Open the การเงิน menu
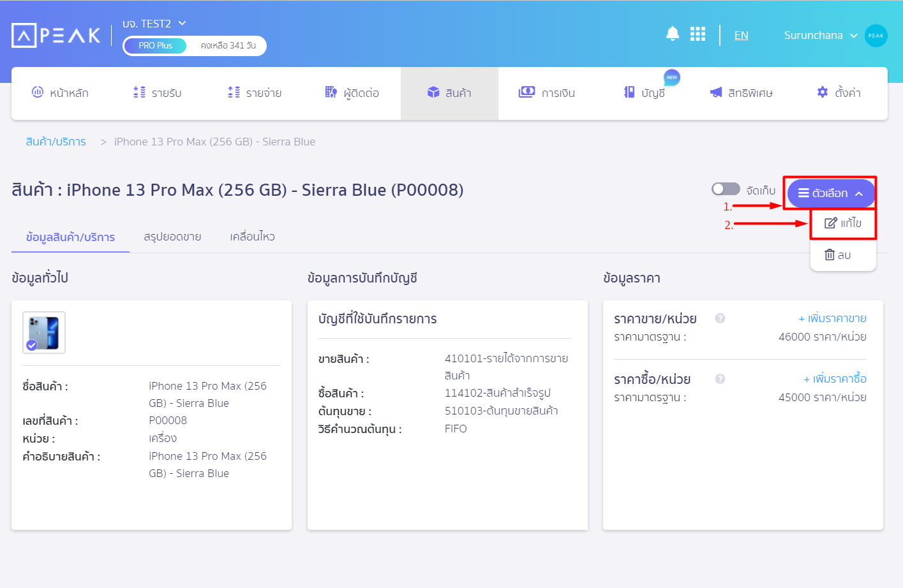Viewport: 903px width, 588px height. [547, 93]
